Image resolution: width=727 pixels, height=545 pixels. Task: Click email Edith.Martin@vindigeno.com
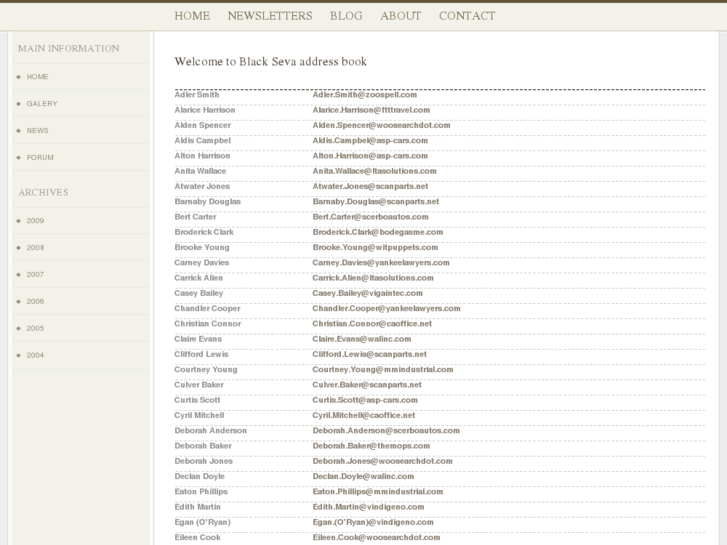[368, 508]
